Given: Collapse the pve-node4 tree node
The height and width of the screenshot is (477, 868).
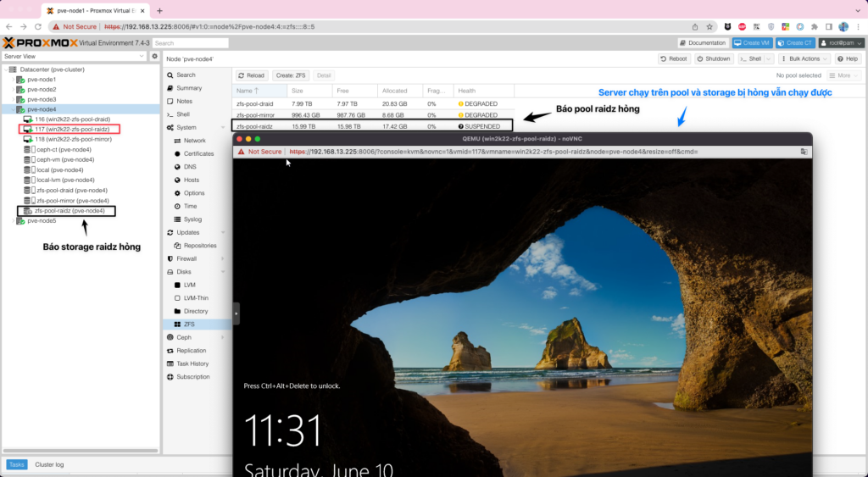Looking at the screenshot, I should (x=14, y=109).
